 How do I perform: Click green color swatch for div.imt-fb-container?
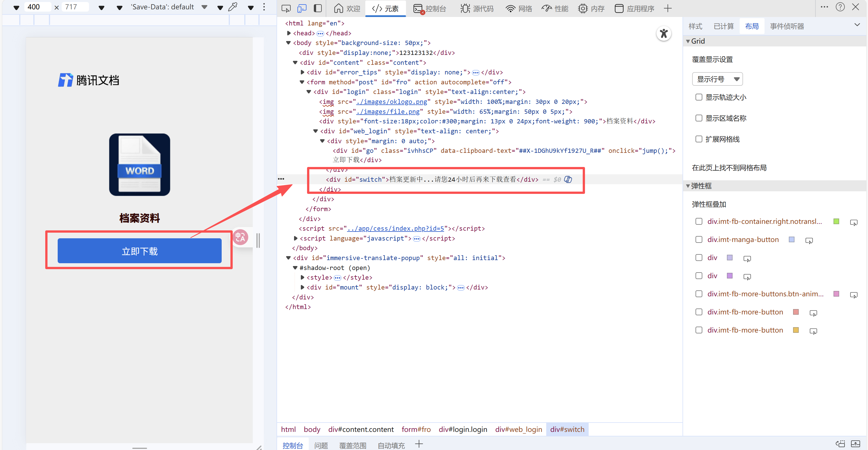(836, 222)
